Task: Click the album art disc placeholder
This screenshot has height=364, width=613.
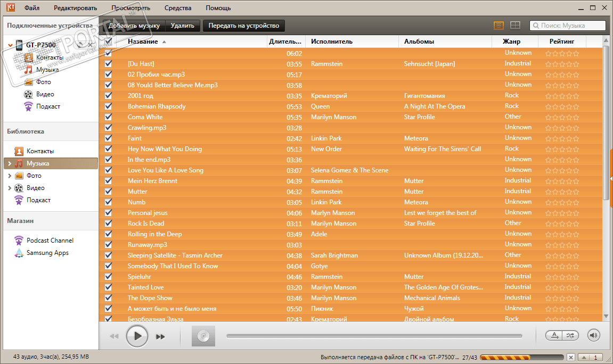Action: (203, 336)
